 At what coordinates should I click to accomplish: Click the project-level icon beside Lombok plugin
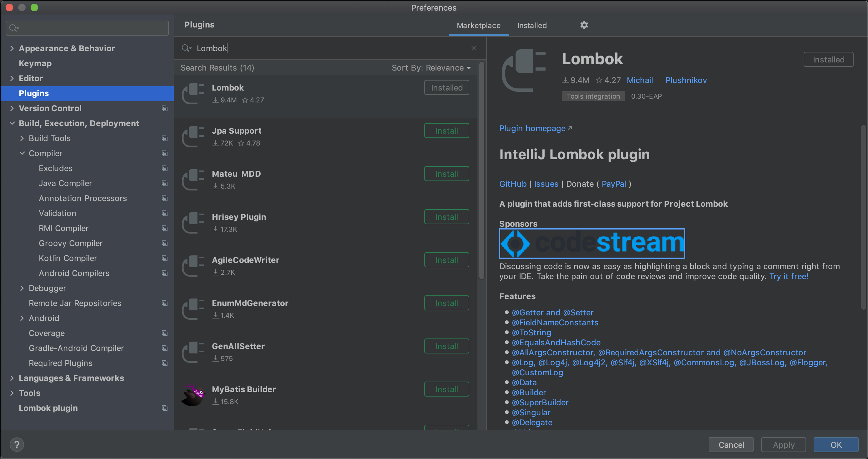click(x=164, y=408)
